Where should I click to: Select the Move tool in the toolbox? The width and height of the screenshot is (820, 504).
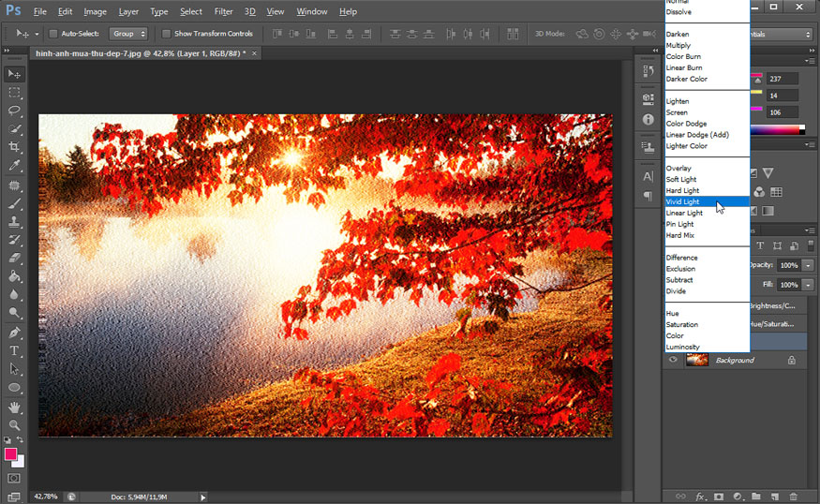click(14, 74)
